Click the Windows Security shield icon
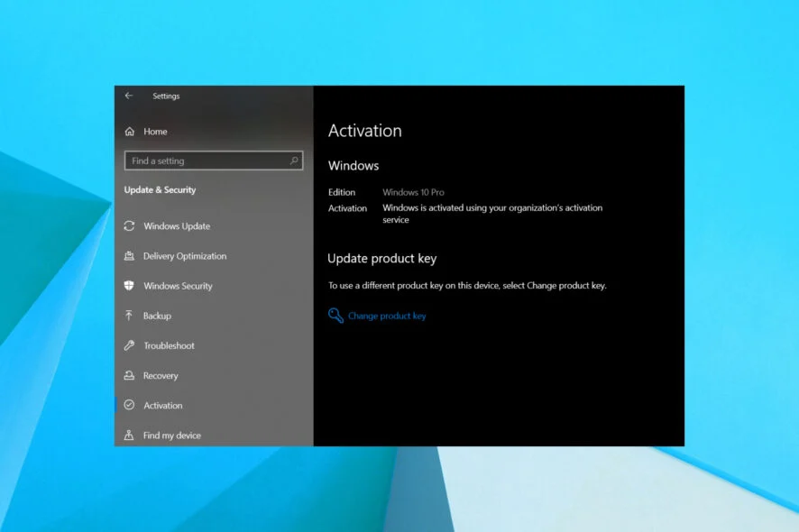The height and width of the screenshot is (532, 799). point(130,285)
